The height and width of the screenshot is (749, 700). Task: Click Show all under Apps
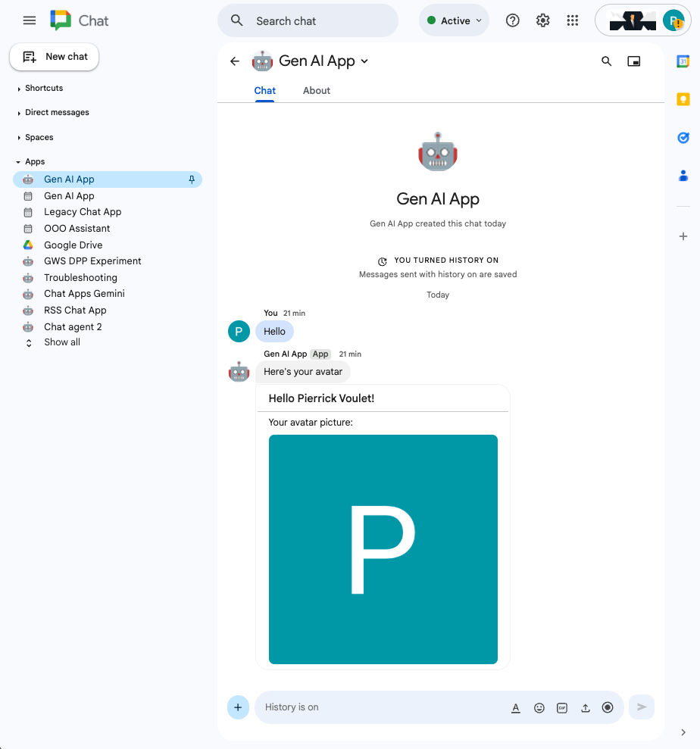(x=61, y=342)
